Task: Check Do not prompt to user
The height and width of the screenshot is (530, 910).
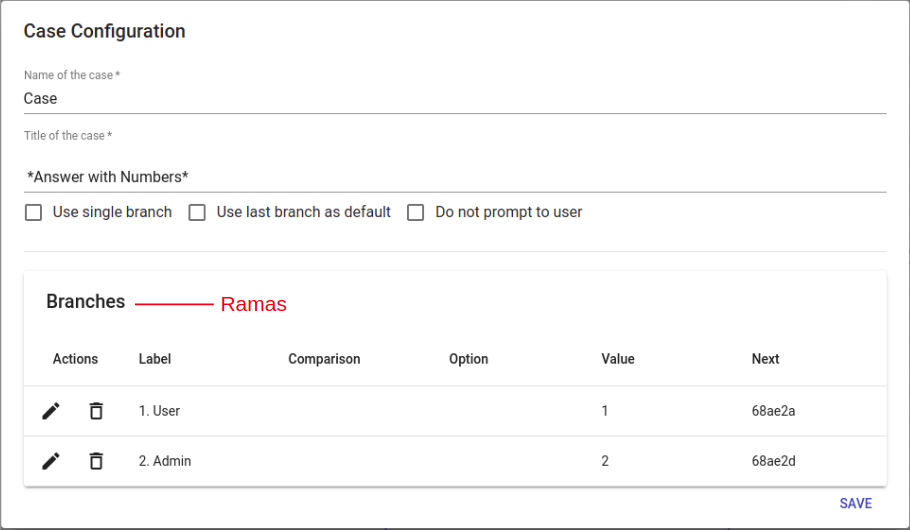Action: 416,212
